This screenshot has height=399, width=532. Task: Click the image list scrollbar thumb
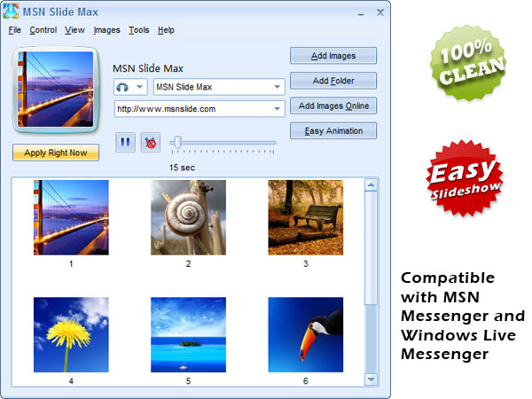point(371,247)
